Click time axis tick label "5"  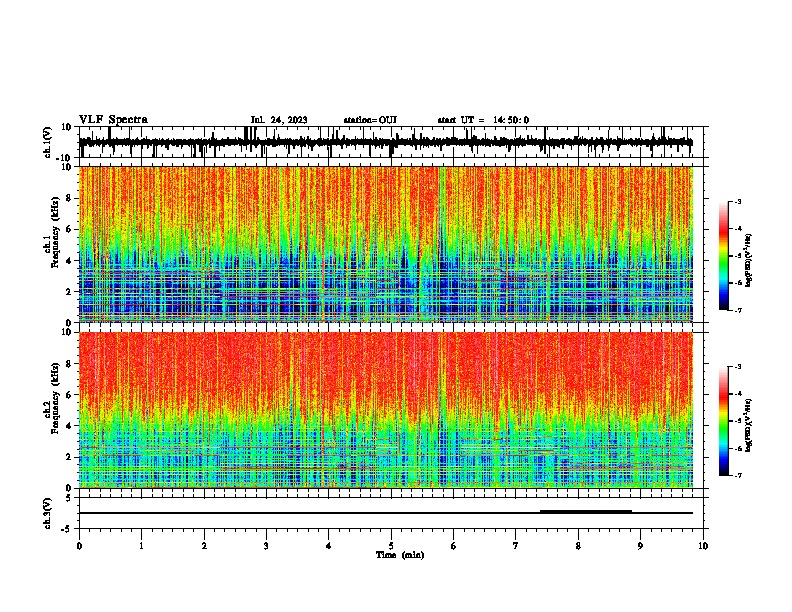coord(391,546)
